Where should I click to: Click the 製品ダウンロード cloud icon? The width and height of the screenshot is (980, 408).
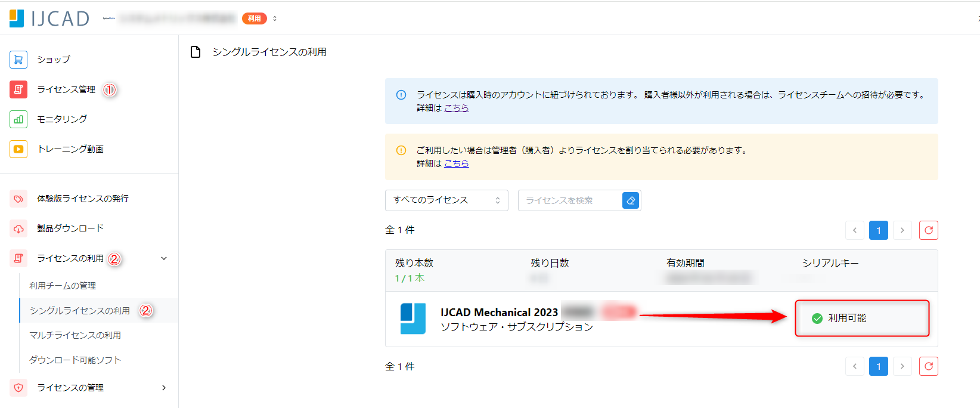click(18, 228)
